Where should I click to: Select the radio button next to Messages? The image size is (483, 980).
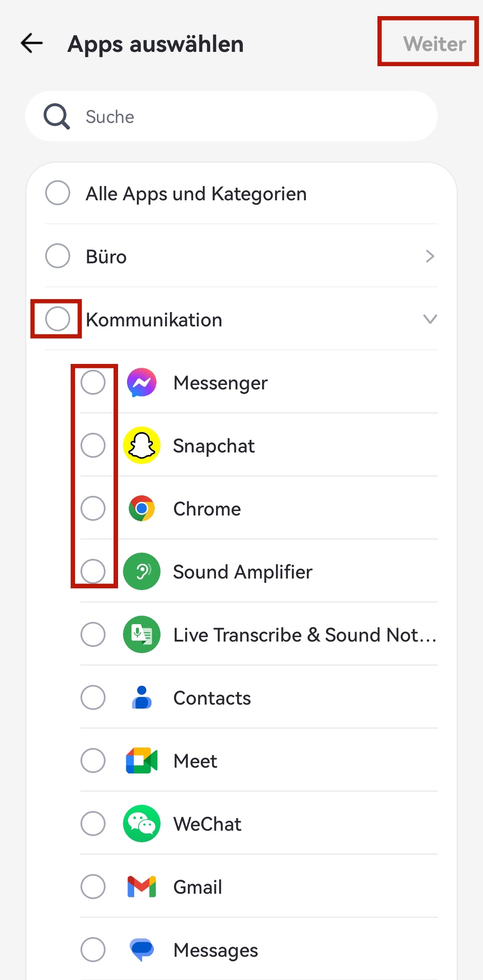pos(93,950)
